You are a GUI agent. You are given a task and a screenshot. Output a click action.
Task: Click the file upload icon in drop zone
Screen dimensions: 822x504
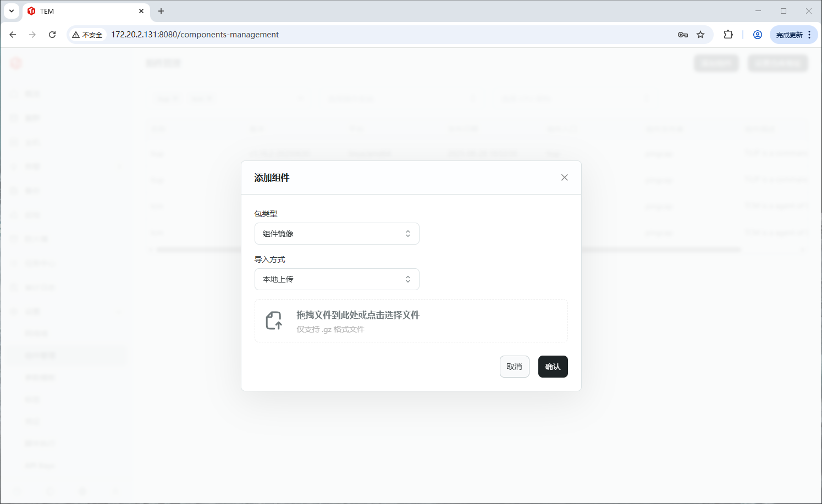click(x=274, y=320)
